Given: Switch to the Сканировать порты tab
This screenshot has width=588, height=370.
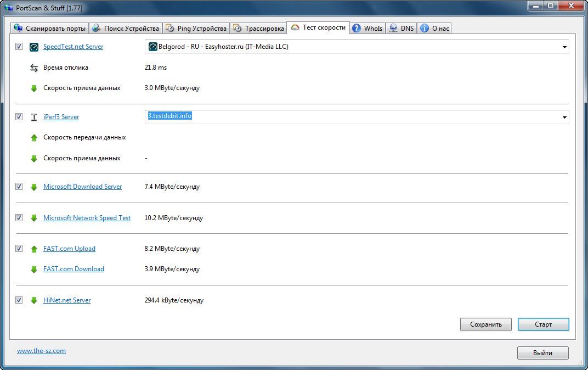Looking at the screenshot, I should pyautogui.click(x=49, y=28).
